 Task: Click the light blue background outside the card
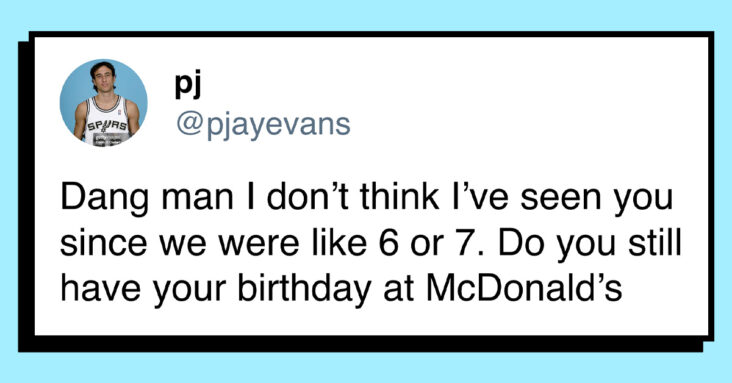coord(366,15)
